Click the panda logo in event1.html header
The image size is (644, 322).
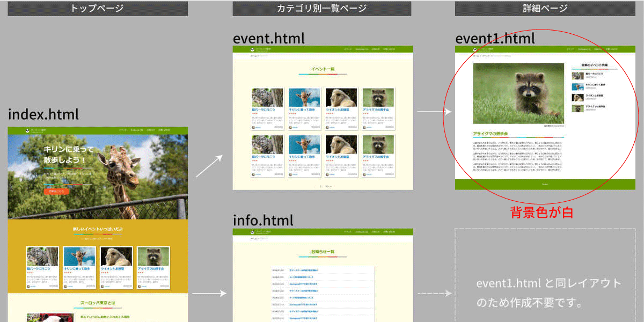475,49
